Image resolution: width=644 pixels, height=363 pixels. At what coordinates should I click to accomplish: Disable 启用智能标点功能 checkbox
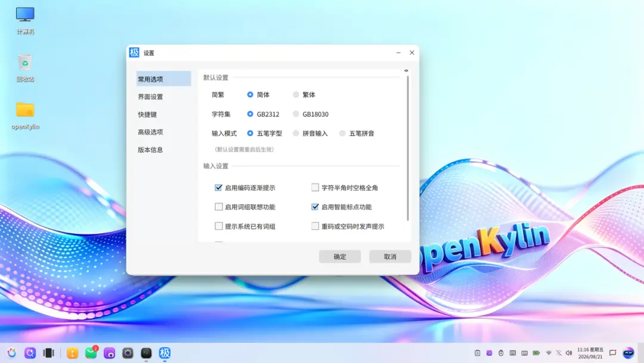coord(315,207)
